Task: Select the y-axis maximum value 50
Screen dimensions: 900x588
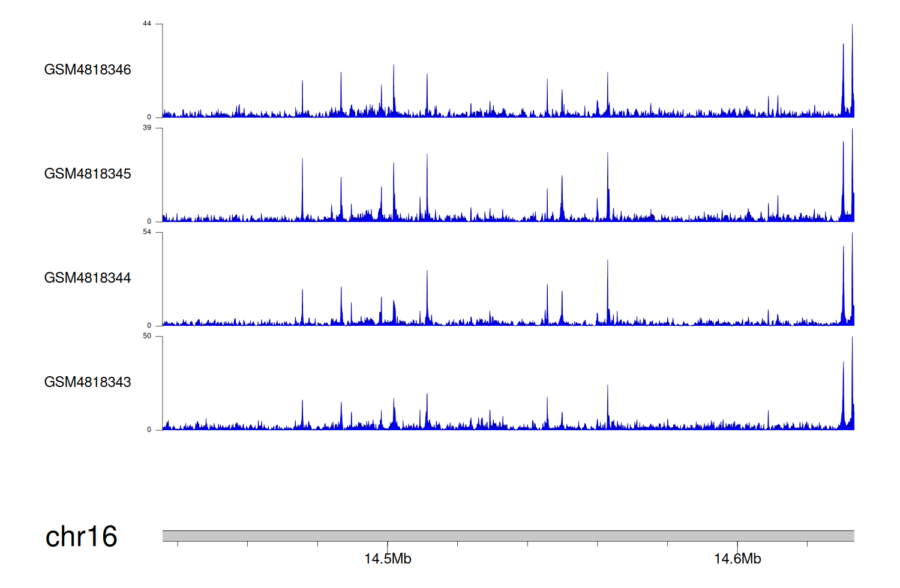Action: pos(147,336)
